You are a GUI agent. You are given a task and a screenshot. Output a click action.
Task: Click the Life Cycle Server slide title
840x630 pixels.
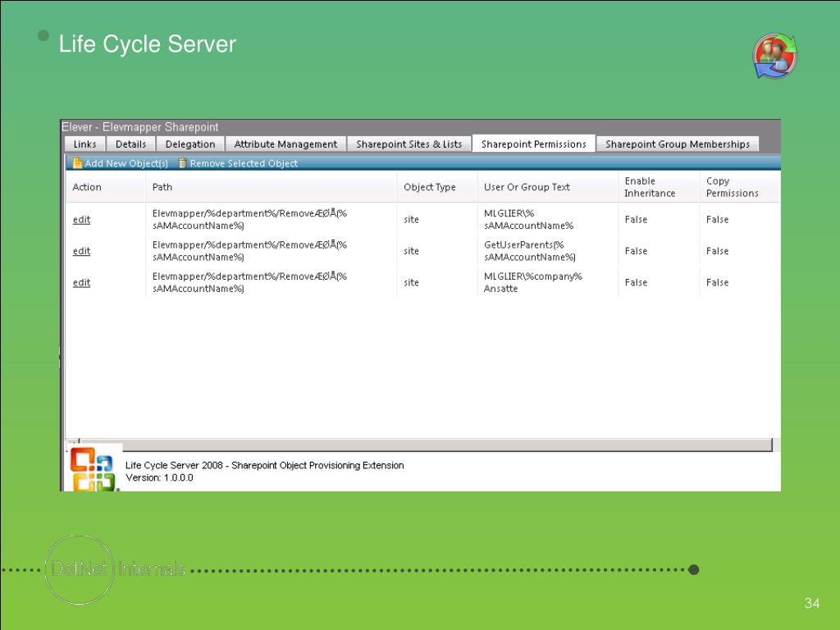(x=148, y=44)
